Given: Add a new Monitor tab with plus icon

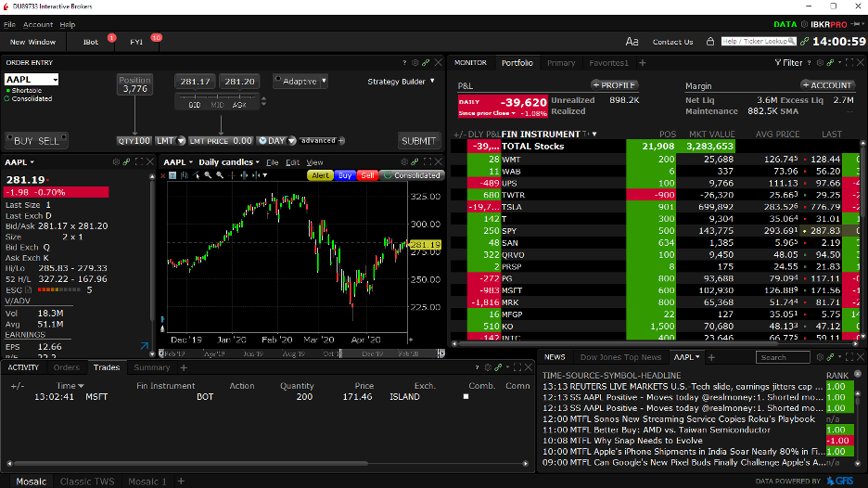Looking at the screenshot, I should [x=642, y=63].
